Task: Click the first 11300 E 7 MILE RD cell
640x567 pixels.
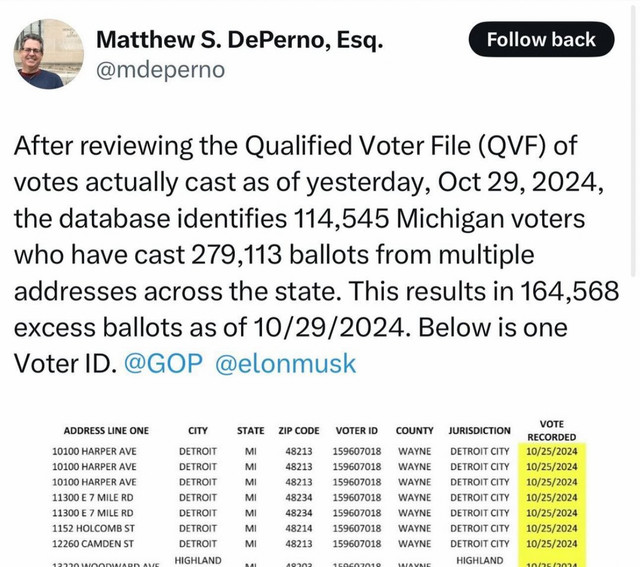Action: [93, 498]
